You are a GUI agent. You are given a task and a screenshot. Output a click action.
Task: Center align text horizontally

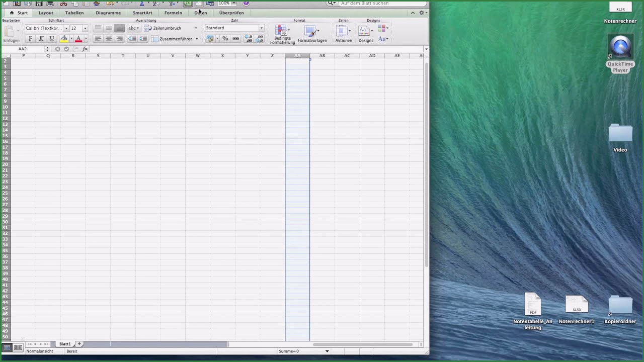pos(109,39)
